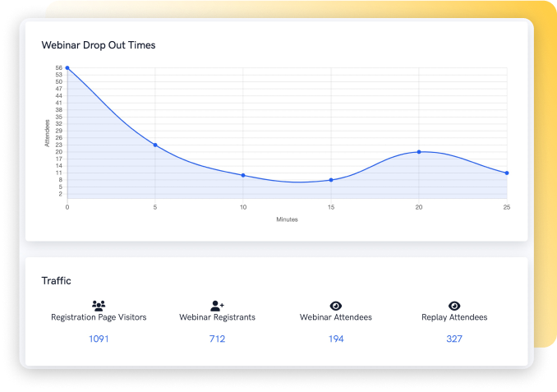Click the Traffic section heading

click(57, 281)
